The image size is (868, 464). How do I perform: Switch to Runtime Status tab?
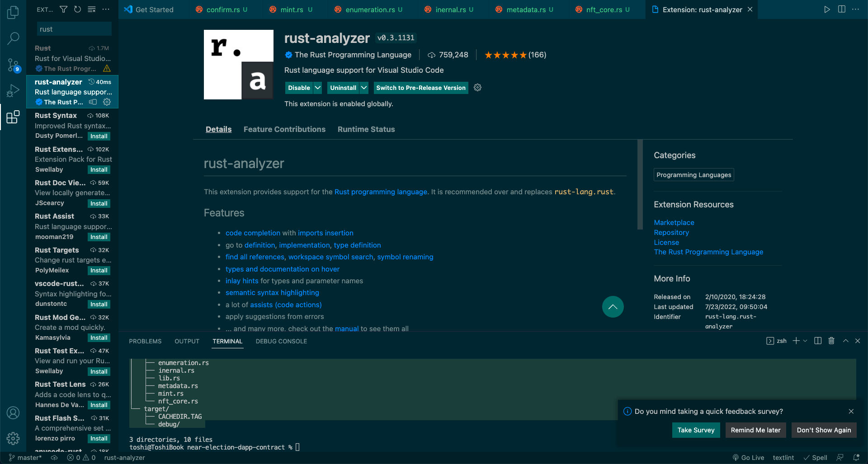366,129
